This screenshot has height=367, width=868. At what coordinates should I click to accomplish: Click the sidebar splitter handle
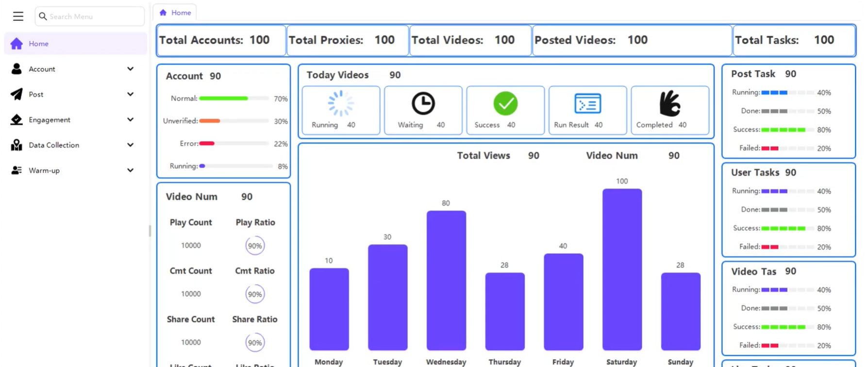click(x=150, y=231)
